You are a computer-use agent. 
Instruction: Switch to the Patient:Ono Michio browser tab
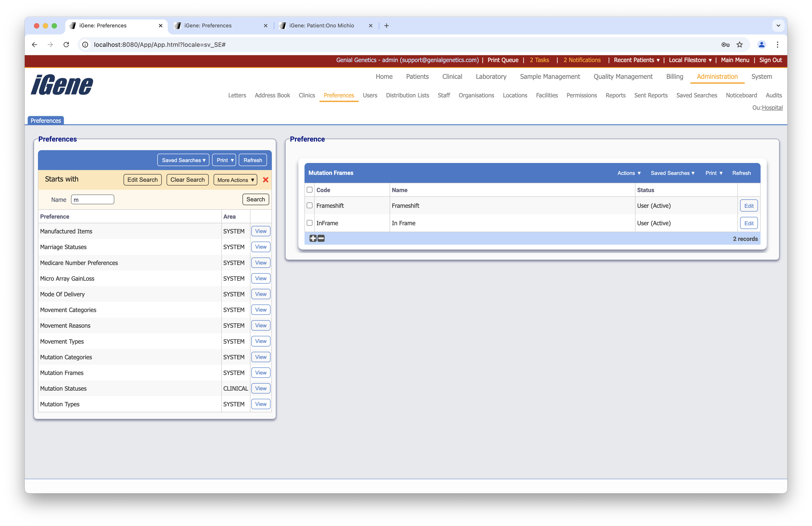[321, 26]
